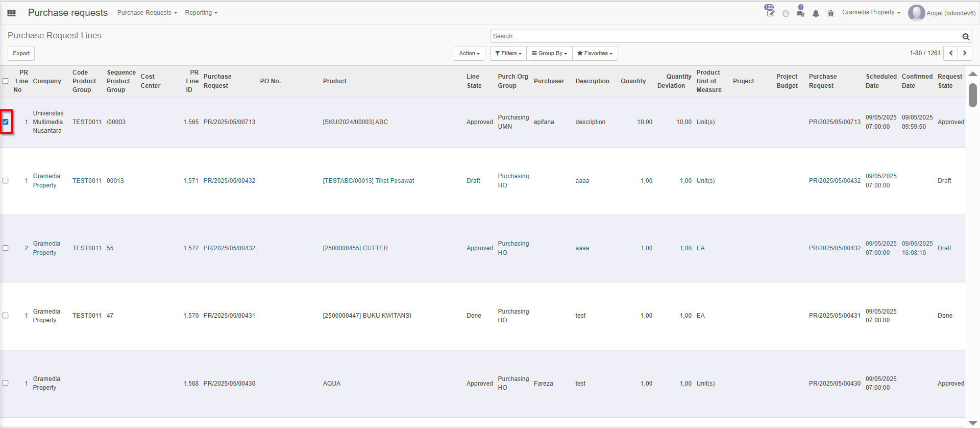Select the [SKU/2024/00003] ABC product cell
Viewport: 980px width, 428px height.
point(355,122)
